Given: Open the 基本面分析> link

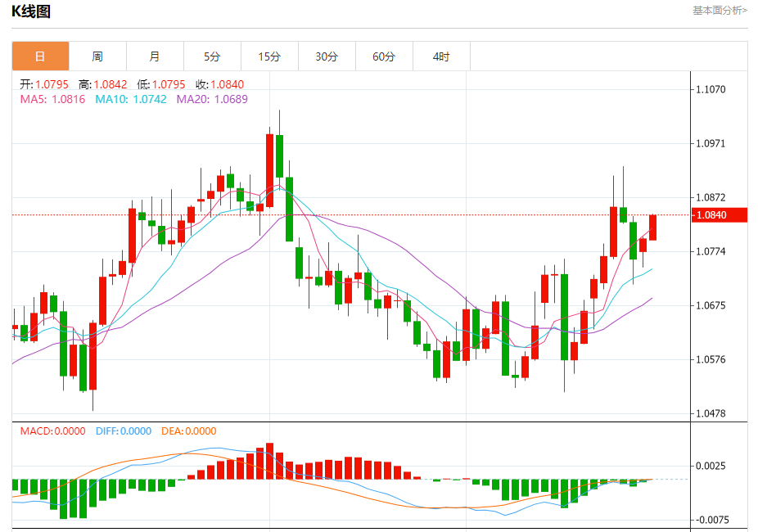Looking at the screenshot, I should (x=720, y=11).
